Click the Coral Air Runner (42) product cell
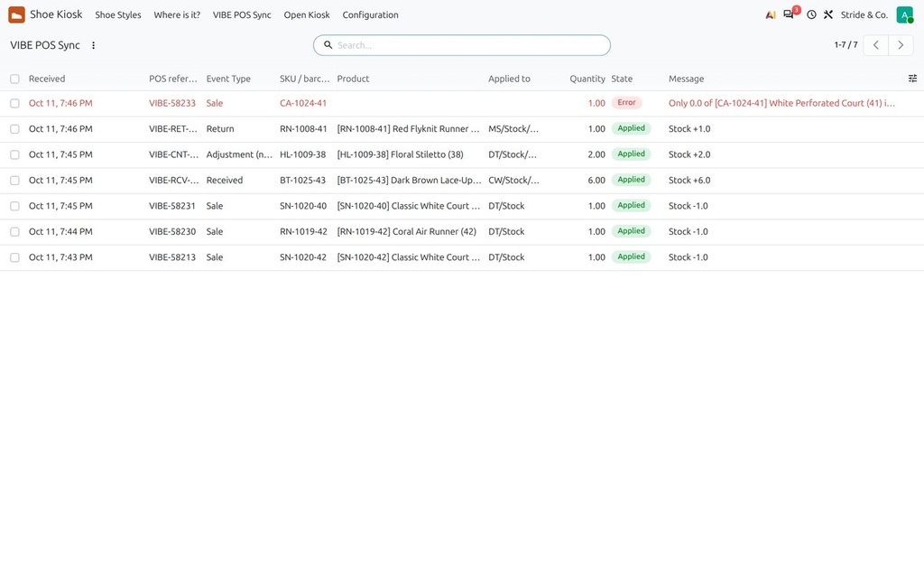Image resolution: width=924 pixels, height=578 pixels. coord(407,231)
